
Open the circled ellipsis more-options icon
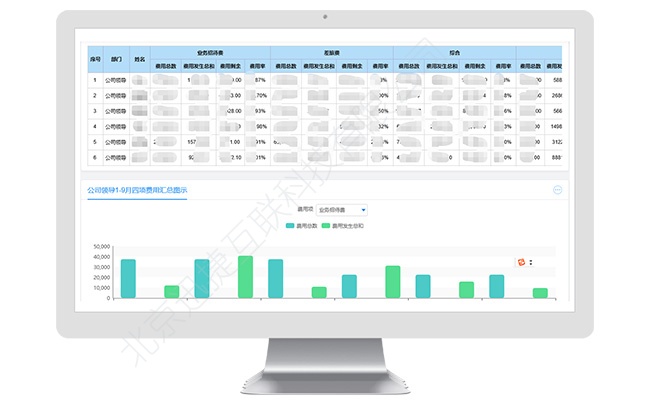558,190
